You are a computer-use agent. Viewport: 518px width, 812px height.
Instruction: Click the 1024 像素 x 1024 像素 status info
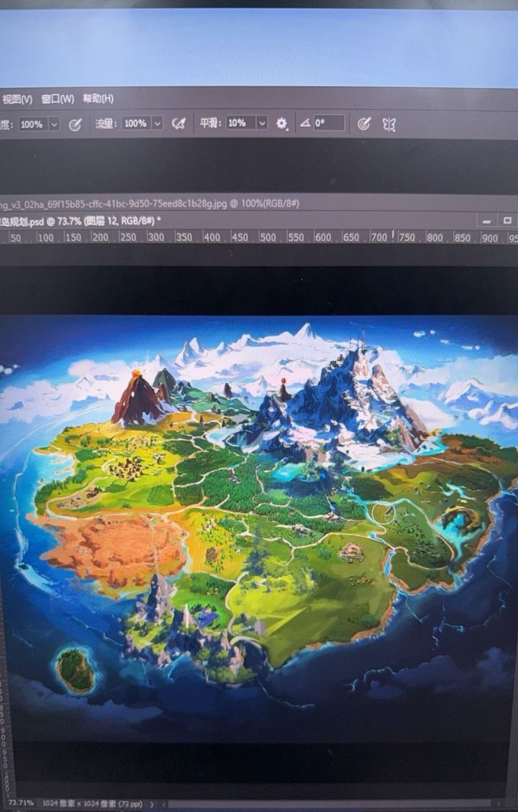tap(92, 803)
